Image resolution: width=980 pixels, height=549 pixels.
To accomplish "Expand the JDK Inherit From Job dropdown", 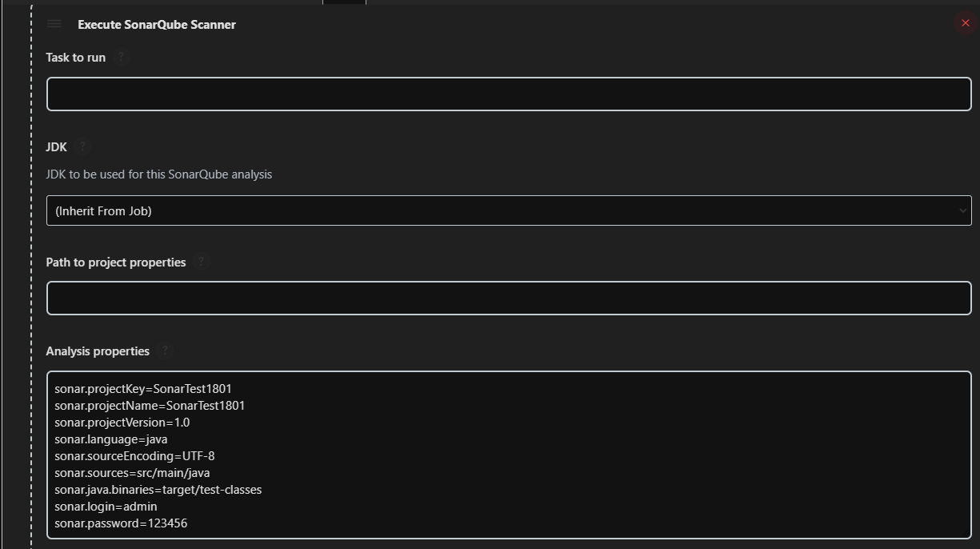I will coord(509,210).
